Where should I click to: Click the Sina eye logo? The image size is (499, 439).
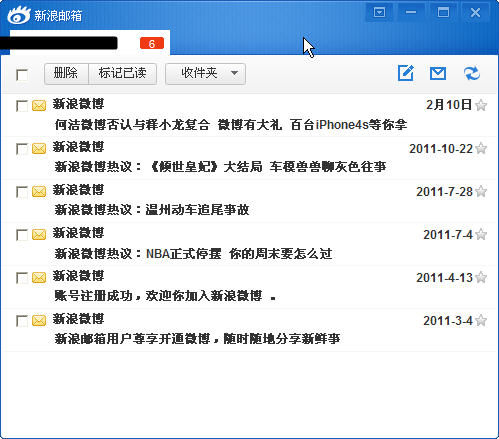tap(19, 15)
